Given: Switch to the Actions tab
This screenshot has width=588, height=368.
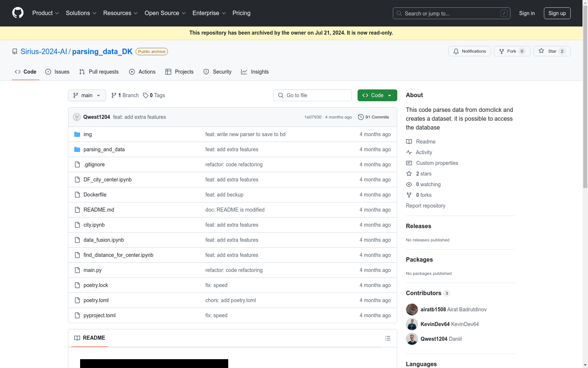Looking at the screenshot, I should point(142,72).
